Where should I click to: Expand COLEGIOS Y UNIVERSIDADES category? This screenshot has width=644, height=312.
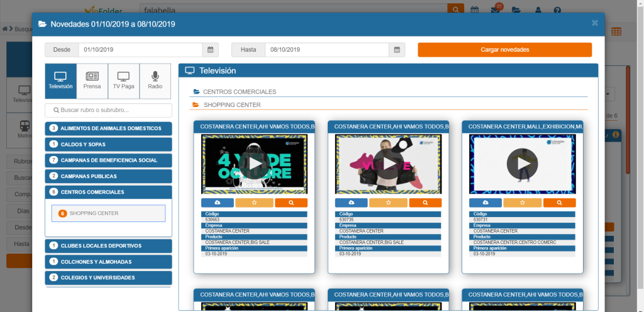click(x=108, y=277)
